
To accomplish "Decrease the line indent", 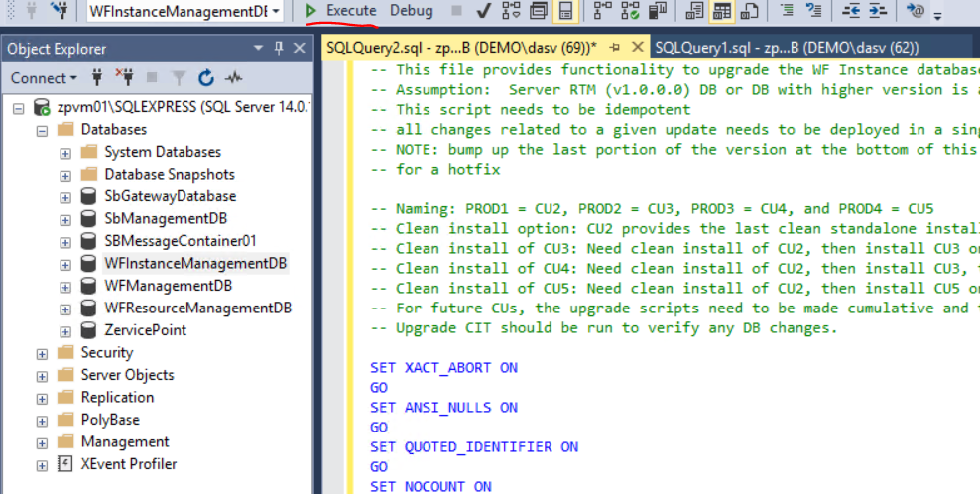I will [x=851, y=11].
